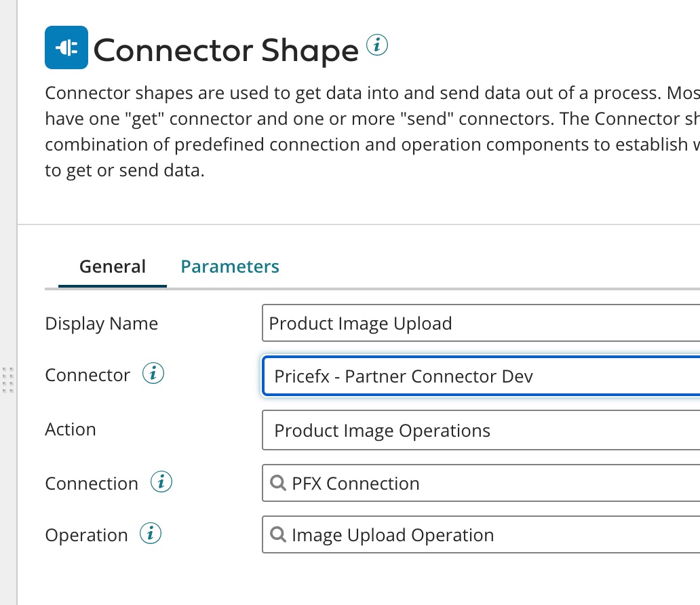Switch to the Parameters tab

(x=229, y=266)
